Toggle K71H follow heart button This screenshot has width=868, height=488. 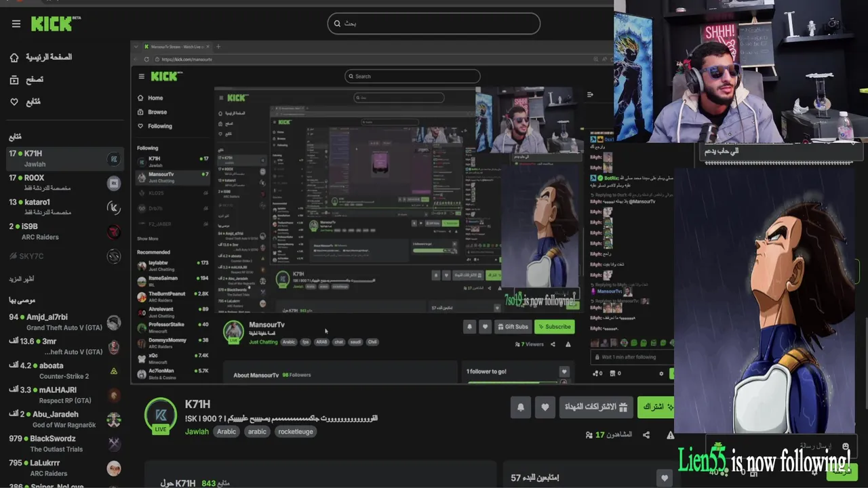pyautogui.click(x=545, y=407)
